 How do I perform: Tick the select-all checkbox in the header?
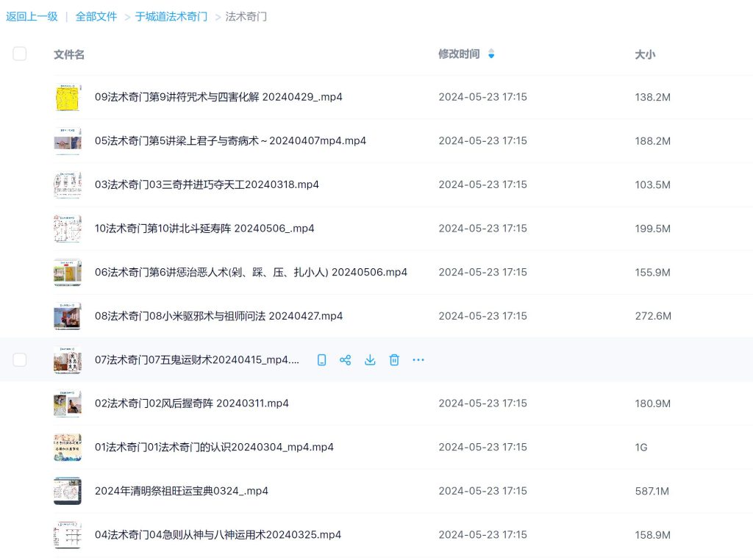click(20, 54)
